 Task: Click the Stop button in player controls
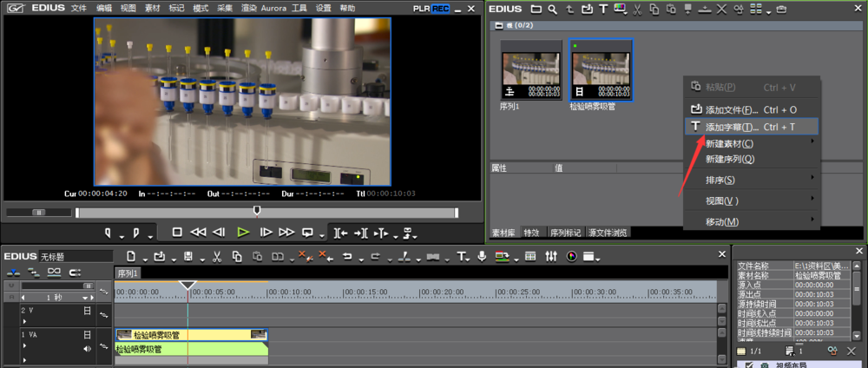pos(177,233)
